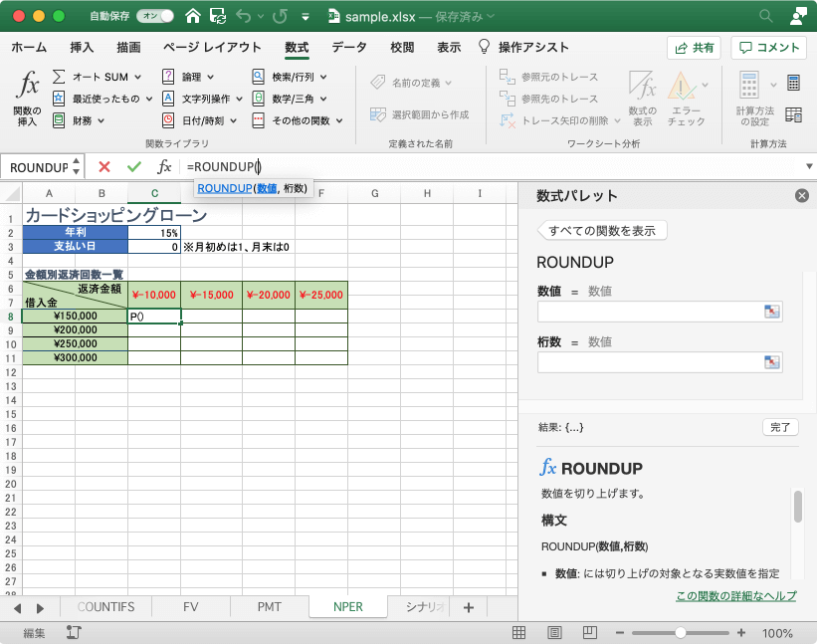Viewport: 817px width, 644px height.
Task: Click the 共有 share button
Action: point(694,48)
